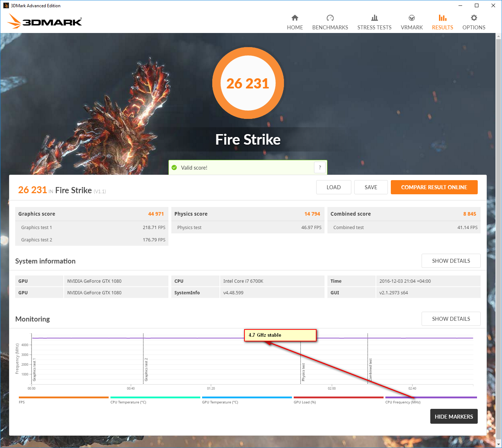Click the Graphics test 1 chart marker
502x448 pixels.
click(34, 370)
